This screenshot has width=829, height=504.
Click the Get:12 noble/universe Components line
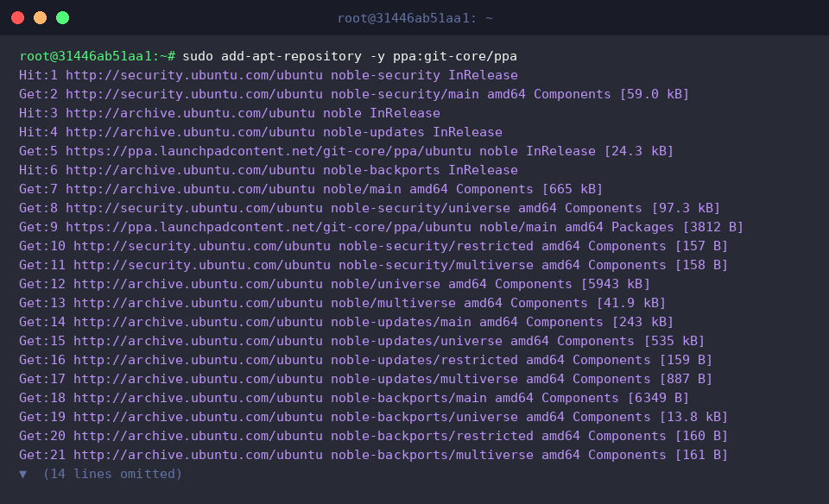[334, 284]
